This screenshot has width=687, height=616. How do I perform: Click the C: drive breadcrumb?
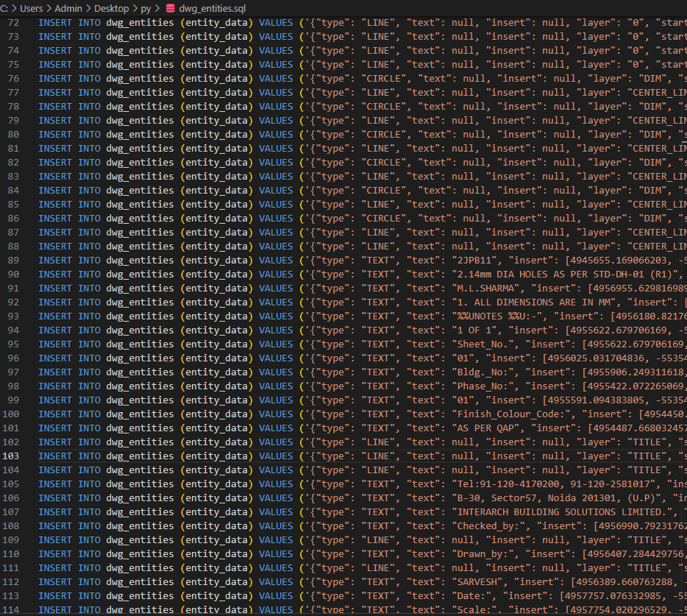coord(5,8)
